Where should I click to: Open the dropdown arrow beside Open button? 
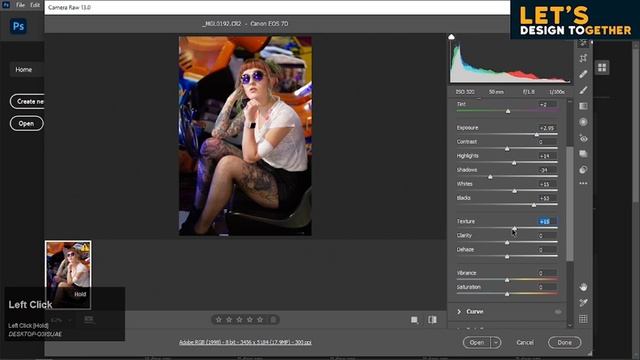496,343
